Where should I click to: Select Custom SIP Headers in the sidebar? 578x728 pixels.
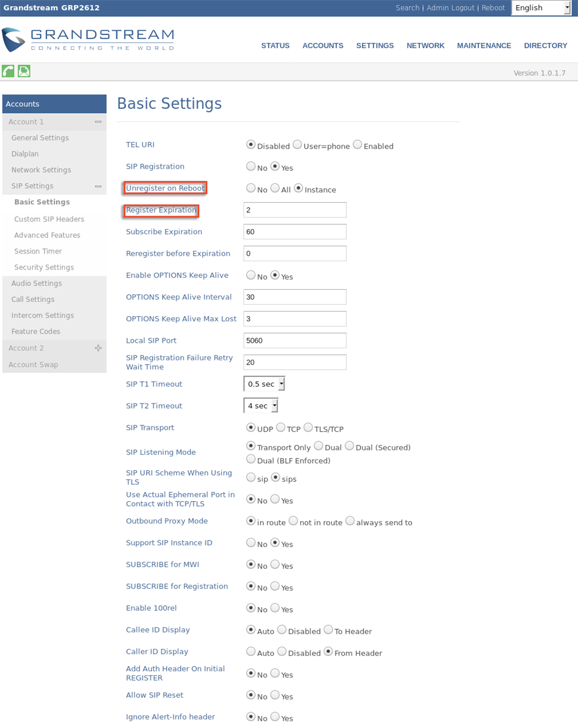pyautogui.click(x=49, y=219)
